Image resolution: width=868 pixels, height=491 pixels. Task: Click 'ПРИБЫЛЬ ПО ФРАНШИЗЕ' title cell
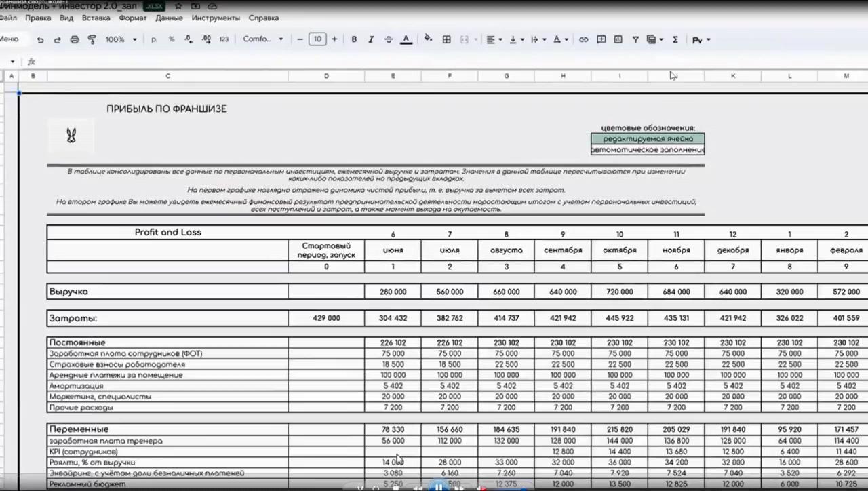[x=167, y=109]
